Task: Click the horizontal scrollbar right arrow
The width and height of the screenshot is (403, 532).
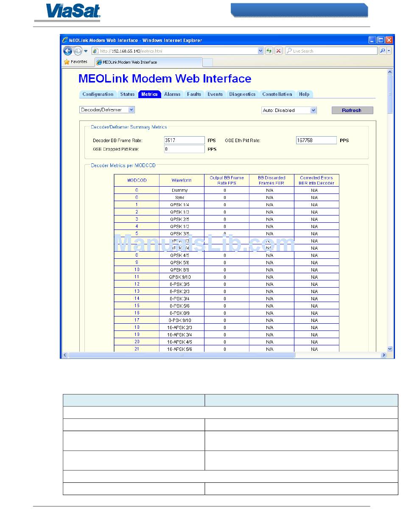Action: click(x=384, y=355)
